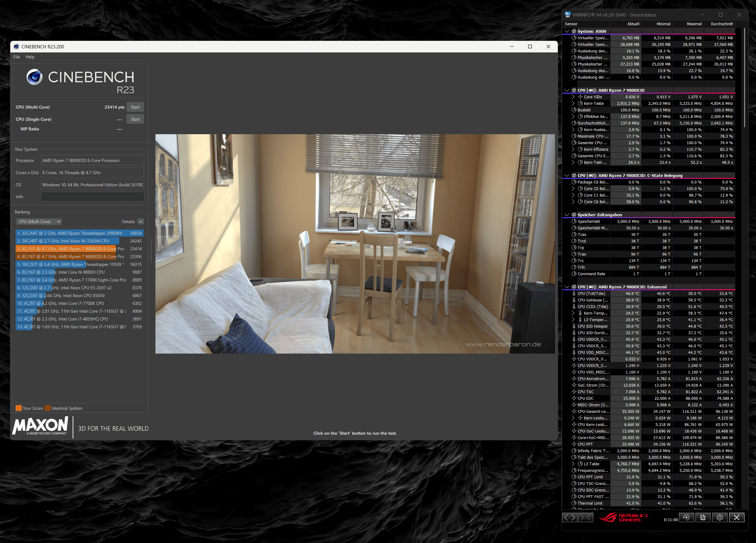The height and width of the screenshot is (543, 756).
Task: Click the HWiNFO bottom X close-sensors button
Action: 736,517
